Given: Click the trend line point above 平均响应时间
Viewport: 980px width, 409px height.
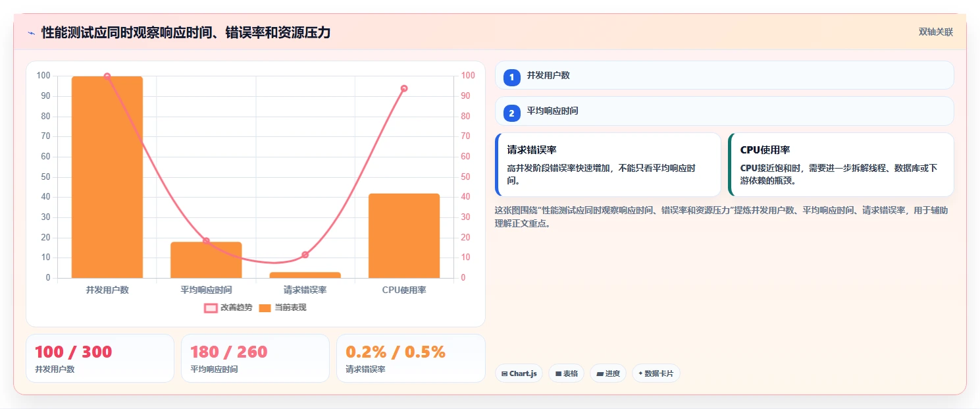Looking at the screenshot, I should 206,241.
